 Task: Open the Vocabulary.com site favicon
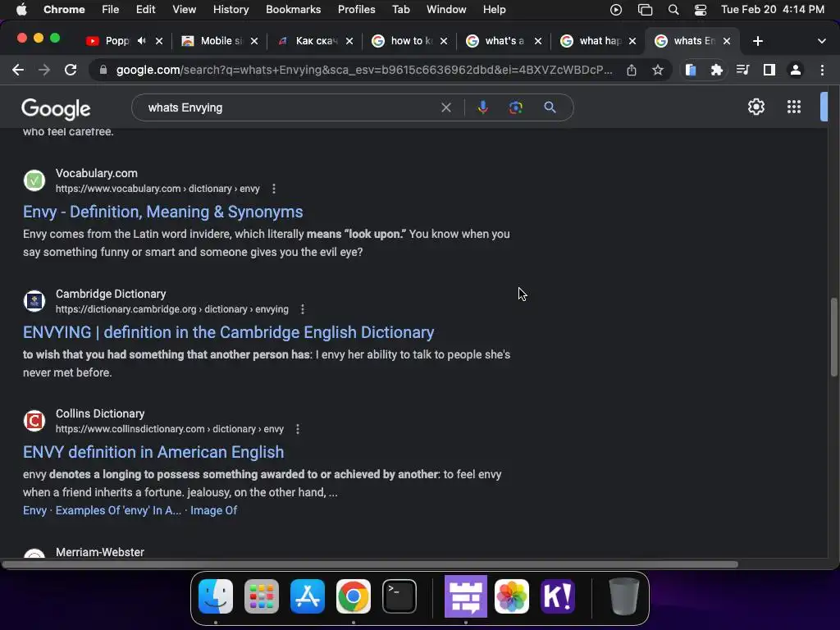[34, 180]
